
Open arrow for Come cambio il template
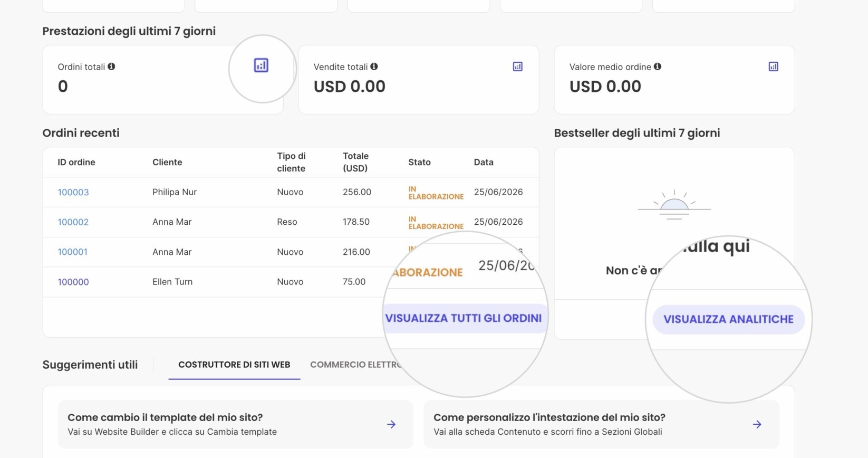tap(391, 424)
